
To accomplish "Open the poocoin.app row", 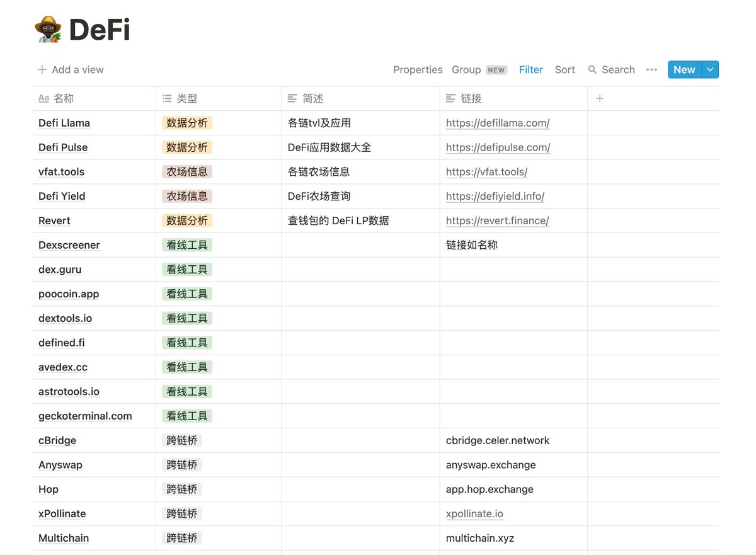I will (69, 294).
